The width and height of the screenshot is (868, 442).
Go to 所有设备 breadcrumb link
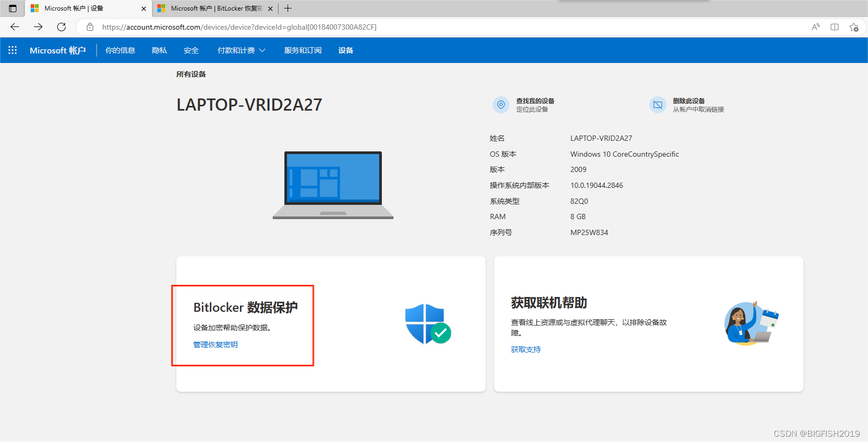(191, 74)
